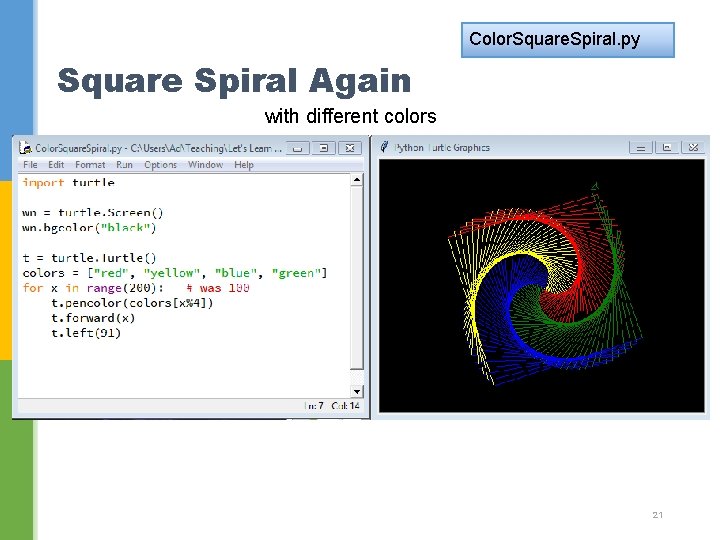This screenshot has height=540, width=720.
Task: Close the Python Turtle Graphics window
Action: point(693,147)
